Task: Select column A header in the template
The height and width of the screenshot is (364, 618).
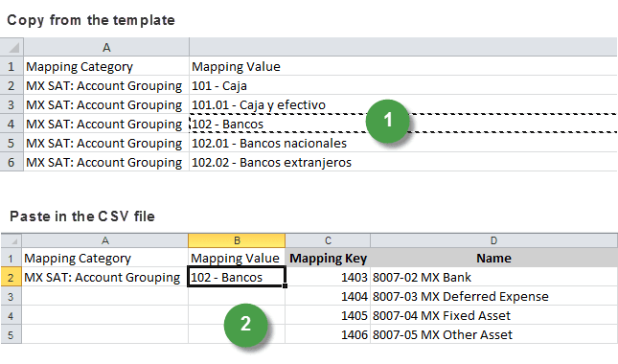Action: 106,47
